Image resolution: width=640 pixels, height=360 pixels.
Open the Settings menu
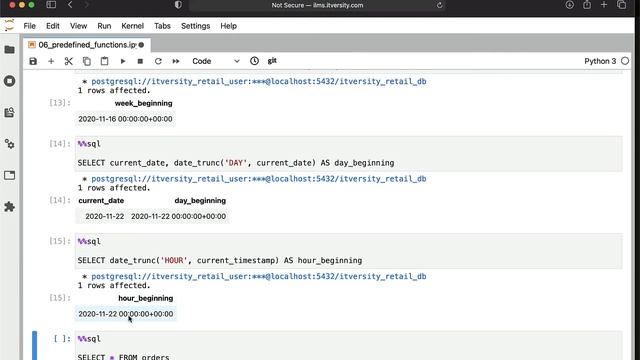point(196,26)
